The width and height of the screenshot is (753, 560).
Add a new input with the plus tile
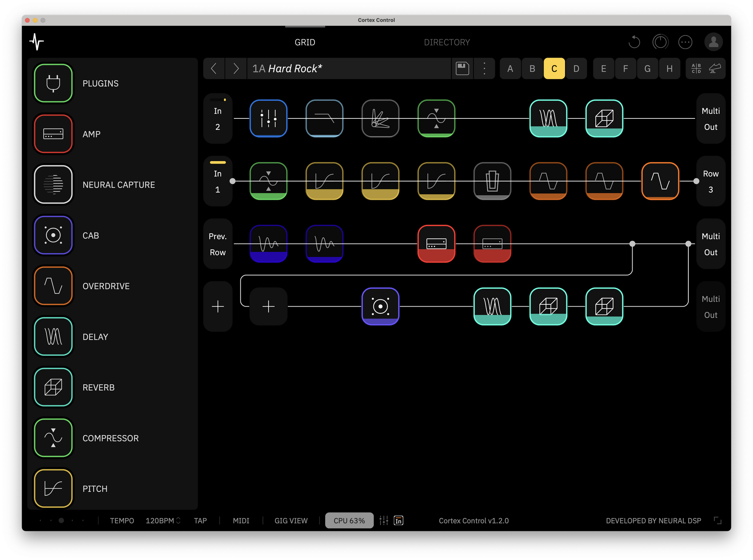coord(218,307)
